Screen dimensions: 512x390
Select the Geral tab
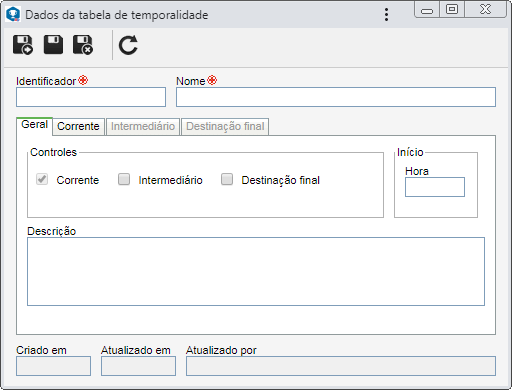pos(34,125)
